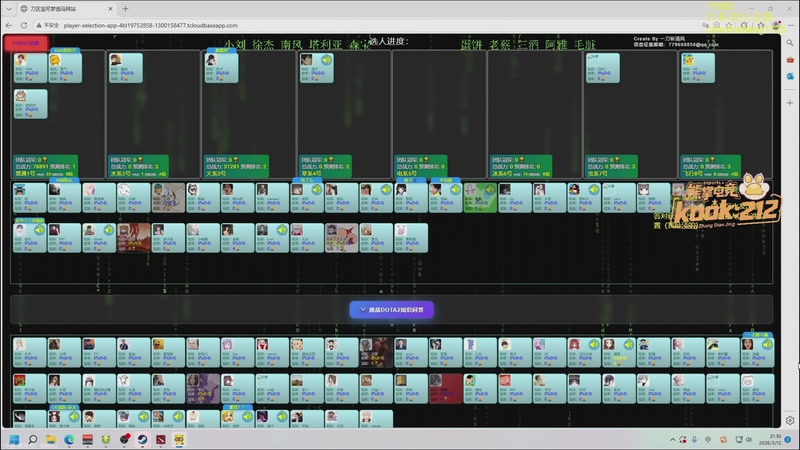Open the yellow robot app in taskbar

(x=179, y=439)
